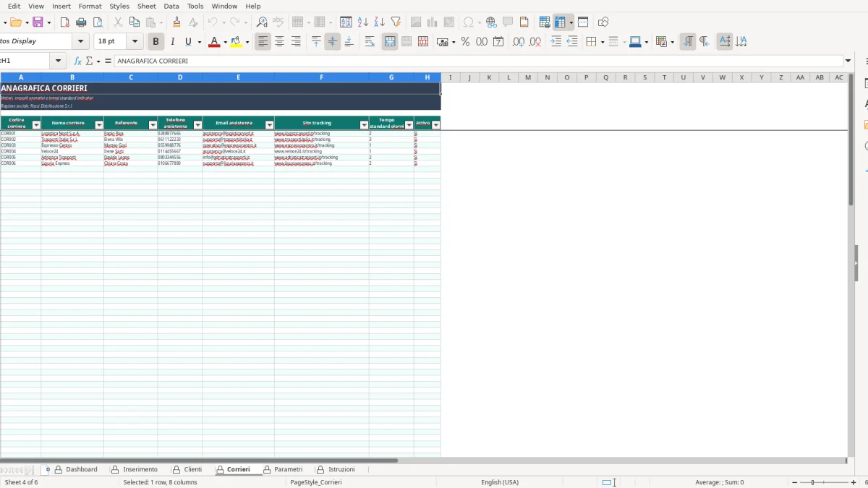The width and height of the screenshot is (868, 488).
Task: Toggle Bold formatting
Action: 156,42
